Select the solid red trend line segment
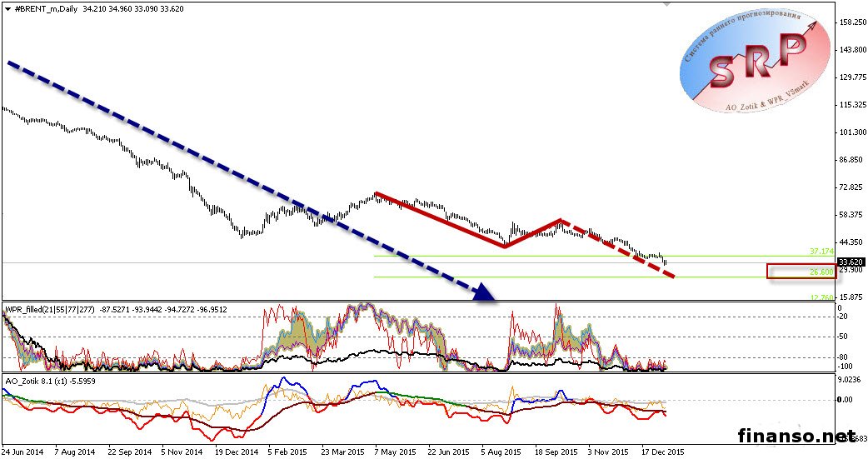The width and height of the screenshot is (868, 459). 440,220
